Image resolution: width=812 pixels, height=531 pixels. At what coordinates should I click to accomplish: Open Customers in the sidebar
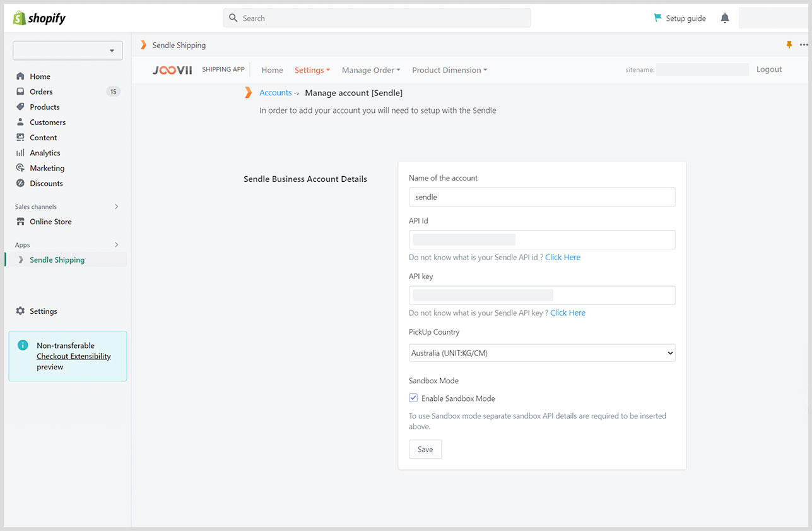(x=48, y=122)
